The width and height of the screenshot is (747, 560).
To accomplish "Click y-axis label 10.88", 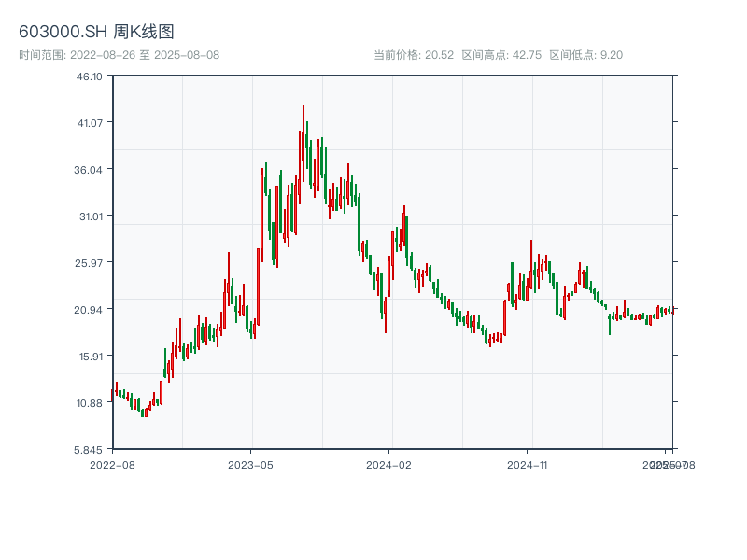I will 90,403.
